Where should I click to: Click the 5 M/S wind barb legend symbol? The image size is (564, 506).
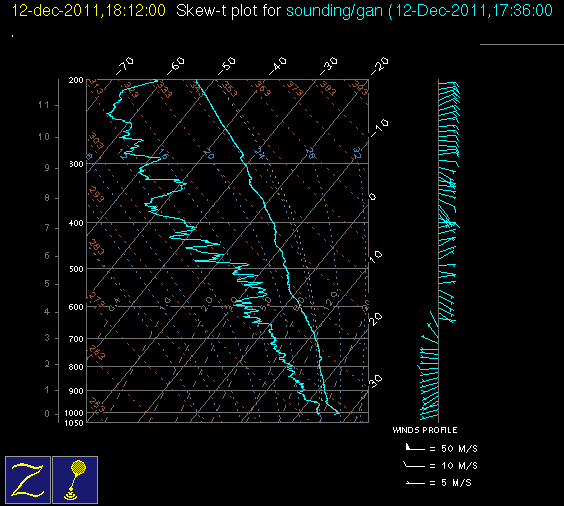[415, 482]
